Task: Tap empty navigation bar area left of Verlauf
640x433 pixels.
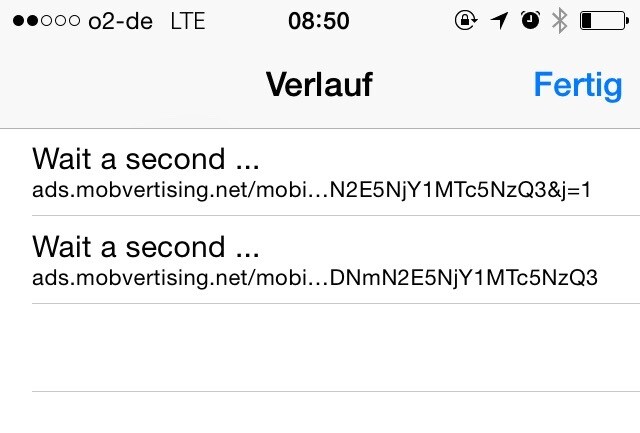Action: [x=131, y=85]
